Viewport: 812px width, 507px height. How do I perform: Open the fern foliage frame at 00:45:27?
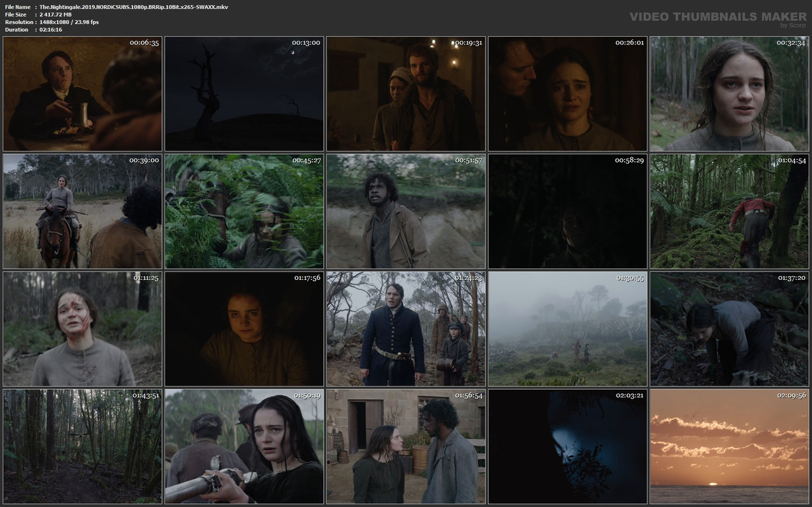(x=244, y=211)
